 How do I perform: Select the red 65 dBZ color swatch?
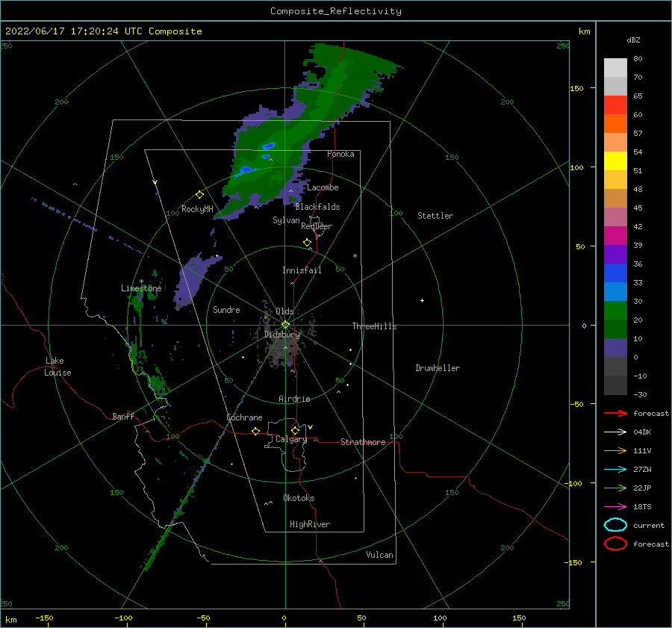(615, 105)
